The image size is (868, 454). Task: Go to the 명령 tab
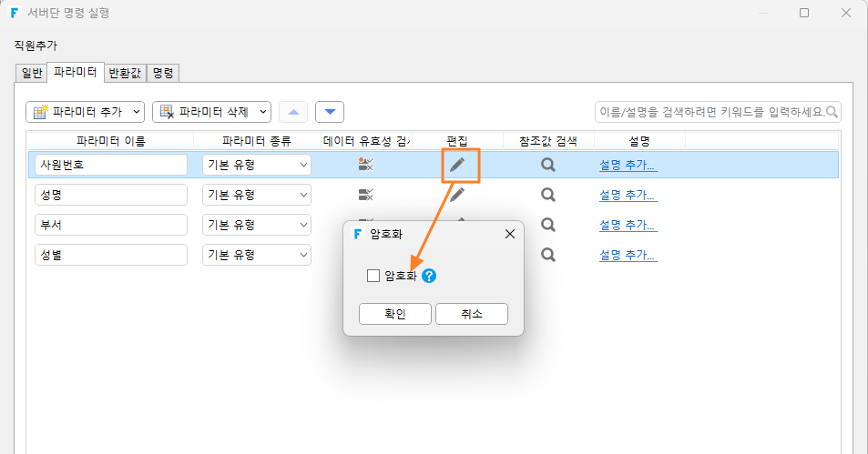point(163,73)
